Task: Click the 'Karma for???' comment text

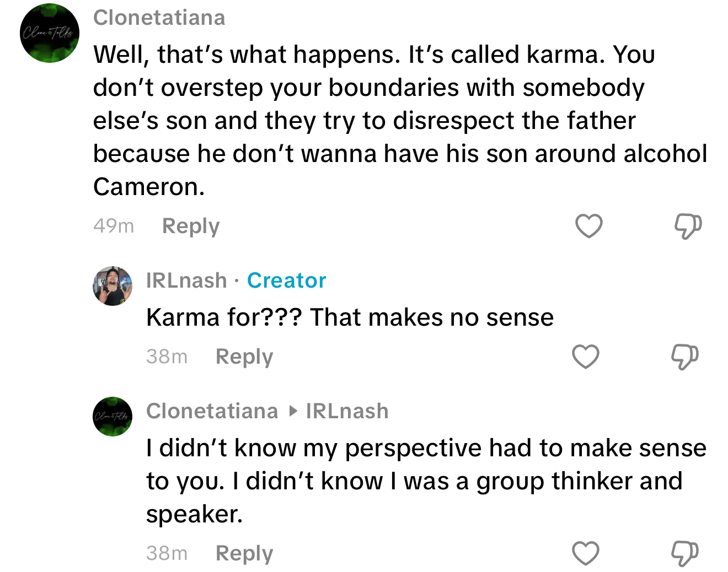Action: pyautogui.click(x=350, y=317)
